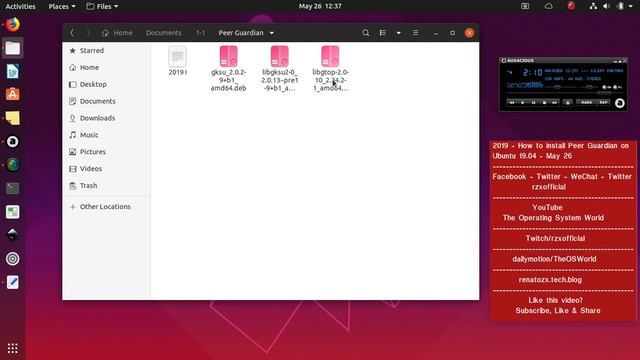Open the yellow sticky notes app in dock
The height and width of the screenshot is (360, 640).
[13, 118]
